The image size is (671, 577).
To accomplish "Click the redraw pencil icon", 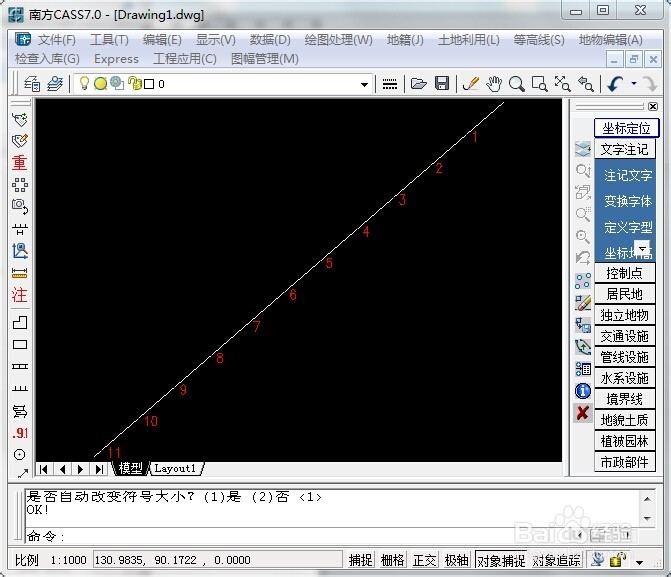I will pos(471,83).
